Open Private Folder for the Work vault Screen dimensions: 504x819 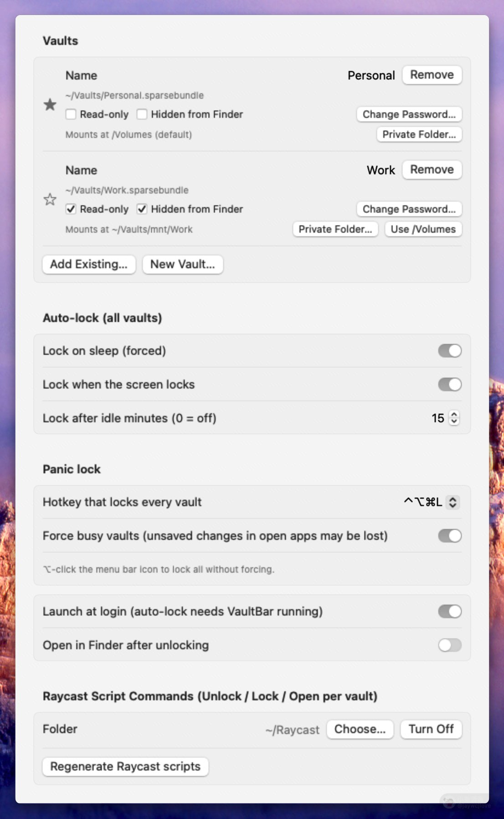click(x=335, y=229)
